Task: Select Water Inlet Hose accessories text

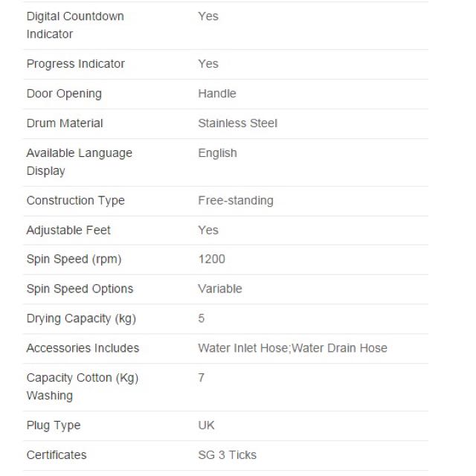Action: (243, 348)
